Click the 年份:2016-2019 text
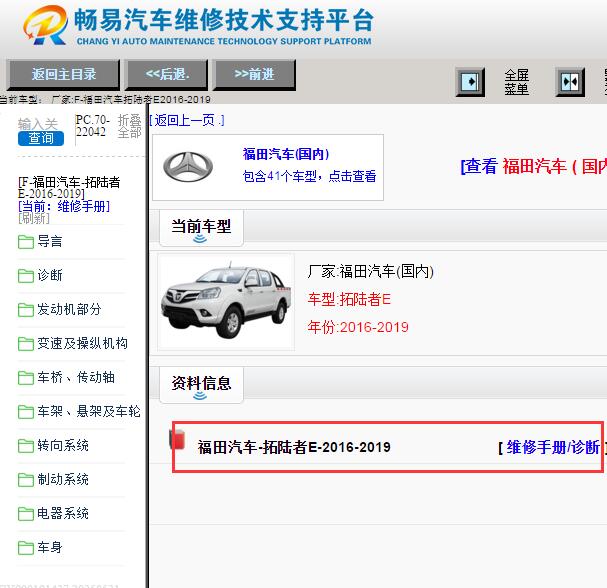607x588 pixels. [358, 327]
